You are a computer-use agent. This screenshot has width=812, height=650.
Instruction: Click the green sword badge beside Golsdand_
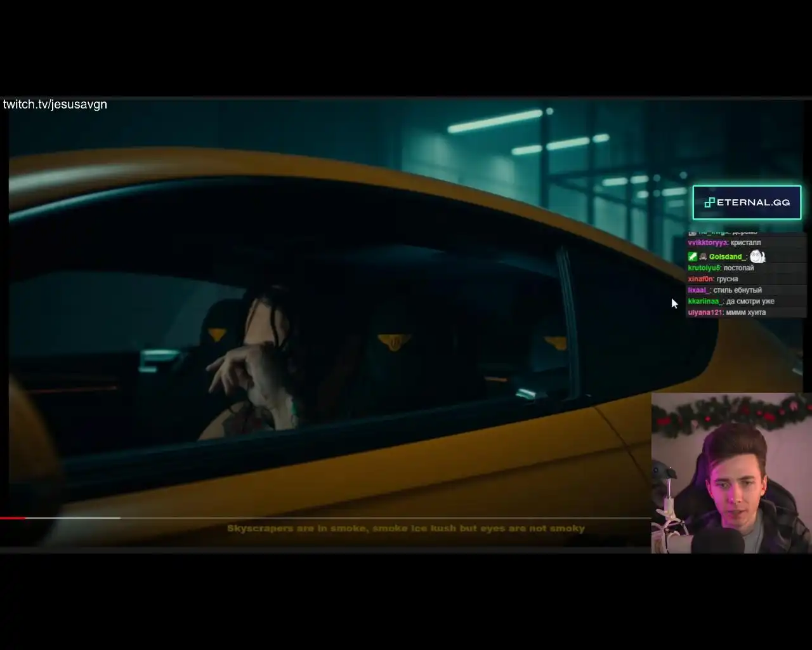[x=693, y=256]
